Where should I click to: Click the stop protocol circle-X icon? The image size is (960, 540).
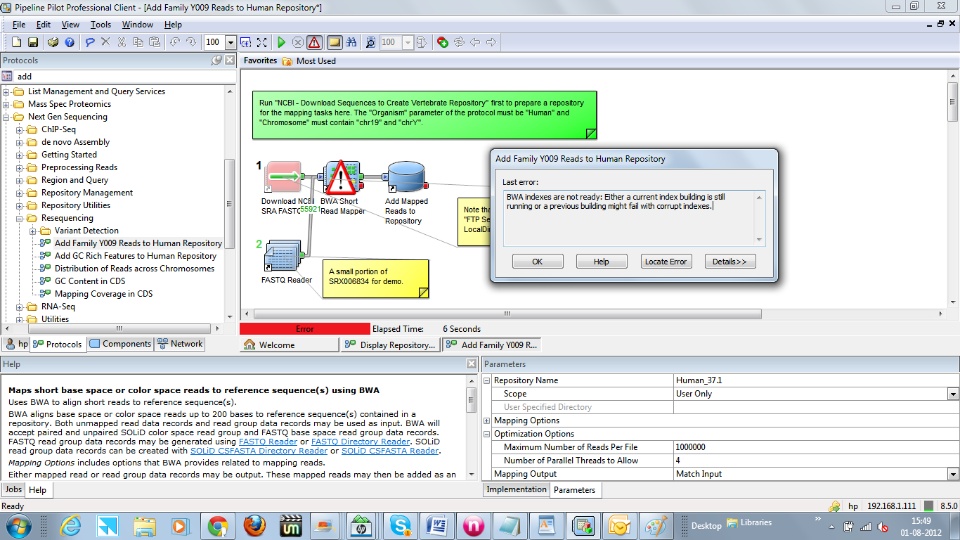[x=298, y=42]
